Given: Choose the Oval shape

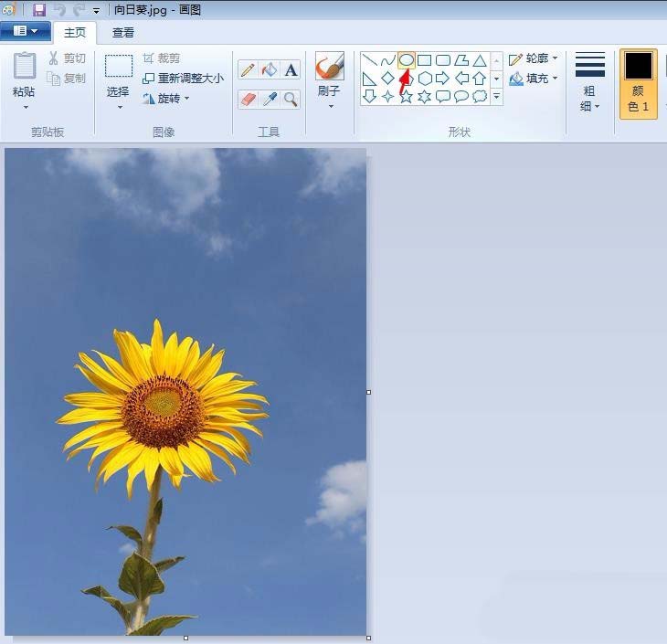Looking at the screenshot, I should point(407,60).
